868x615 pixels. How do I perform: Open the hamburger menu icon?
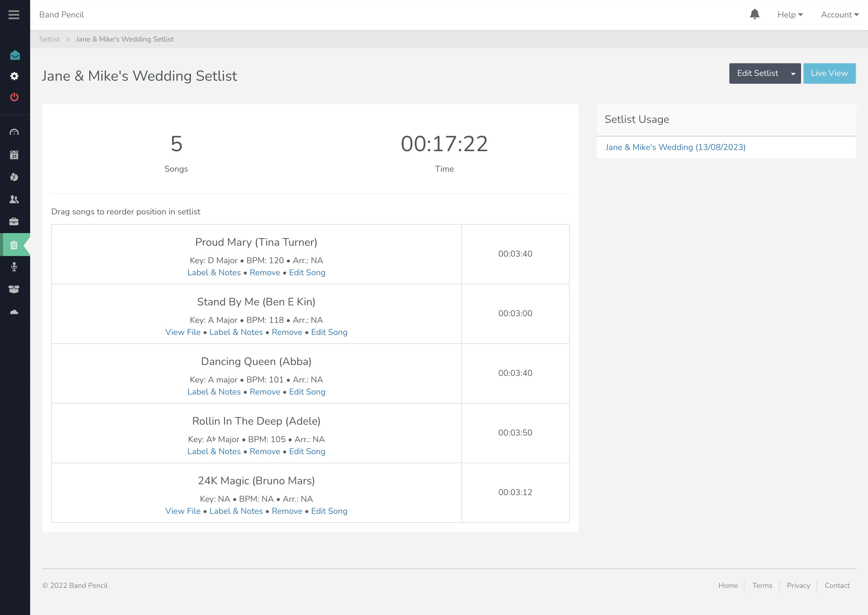coord(14,15)
